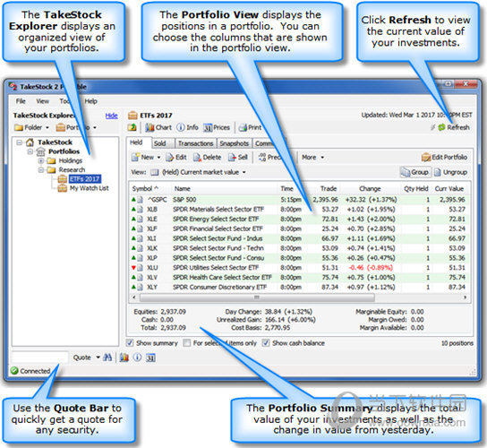Screen dimensions: 487x448
Task: Open the Quote dropdown arrow
Action: pyautogui.click(x=98, y=358)
